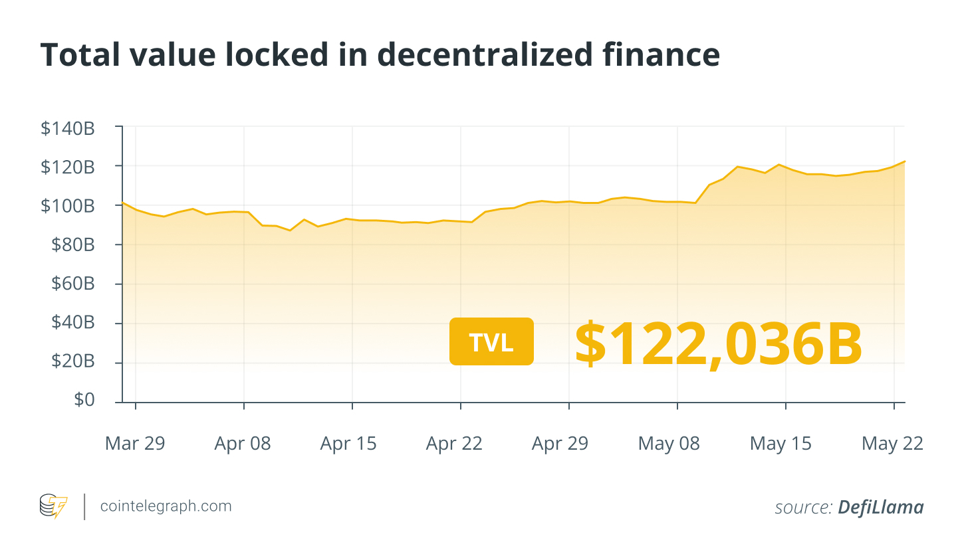Click the Cointelegraph coin logo icon
The height and width of the screenshot is (560, 964).
(53, 506)
